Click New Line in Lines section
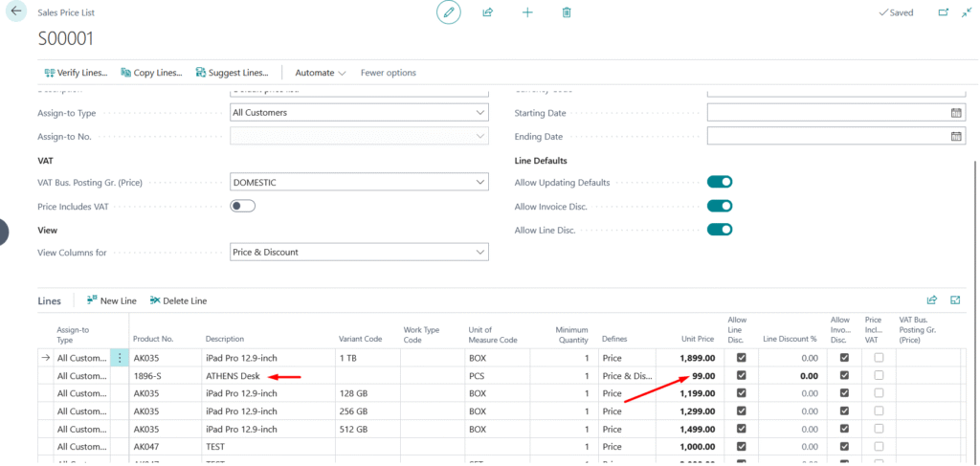The width and height of the screenshot is (980, 466). [111, 300]
